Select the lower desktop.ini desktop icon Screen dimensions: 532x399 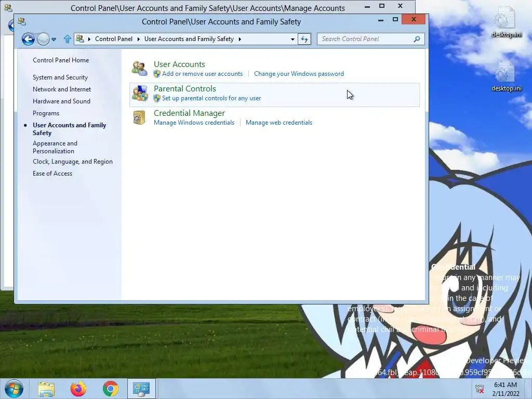tap(506, 76)
